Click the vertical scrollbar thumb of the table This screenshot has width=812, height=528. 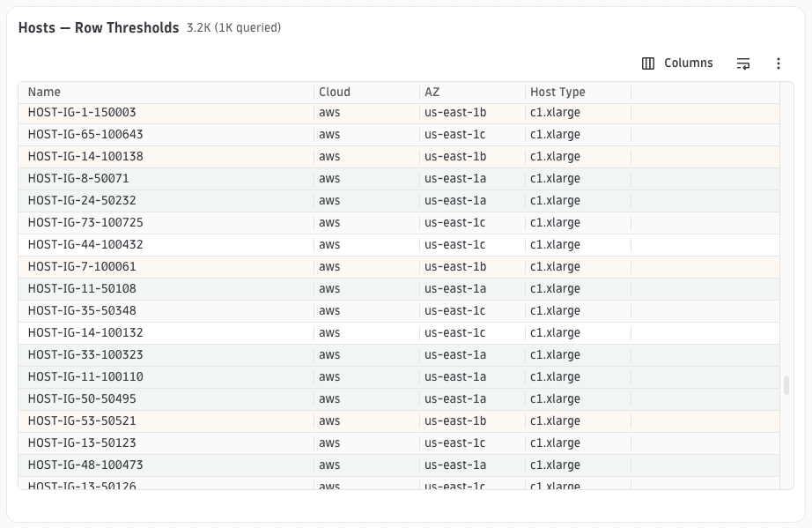click(786, 385)
